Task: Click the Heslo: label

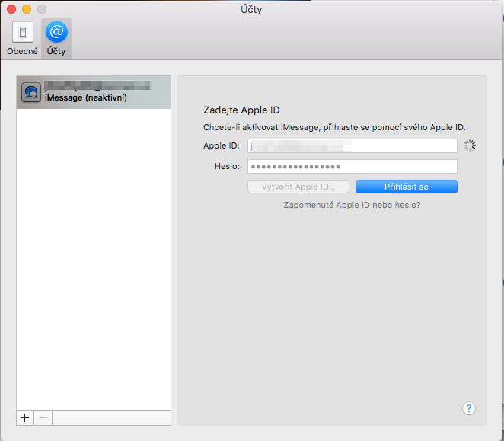Action: 227,166
